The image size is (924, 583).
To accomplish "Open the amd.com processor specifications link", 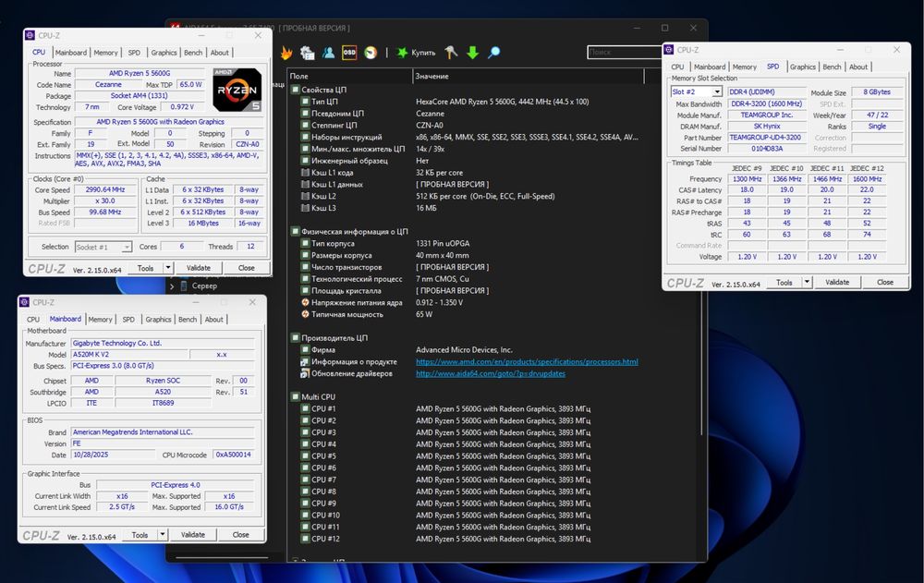I will click(527, 362).
